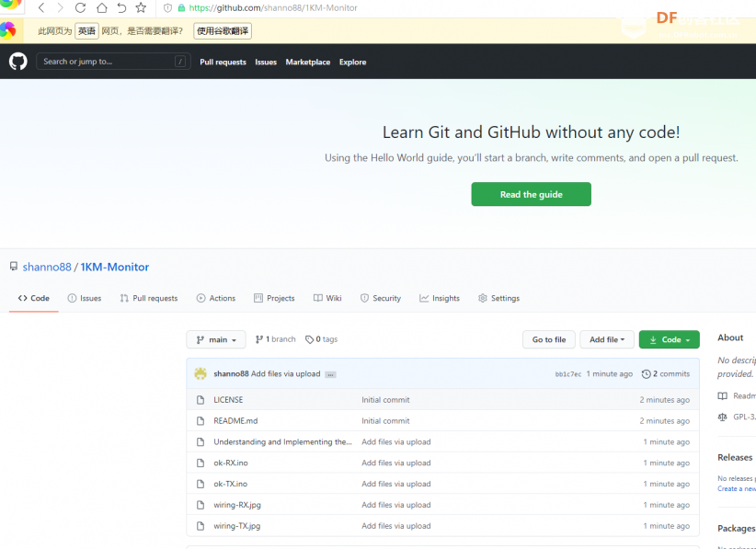Open Explore in top navigation
756x549 pixels.
tap(352, 62)
